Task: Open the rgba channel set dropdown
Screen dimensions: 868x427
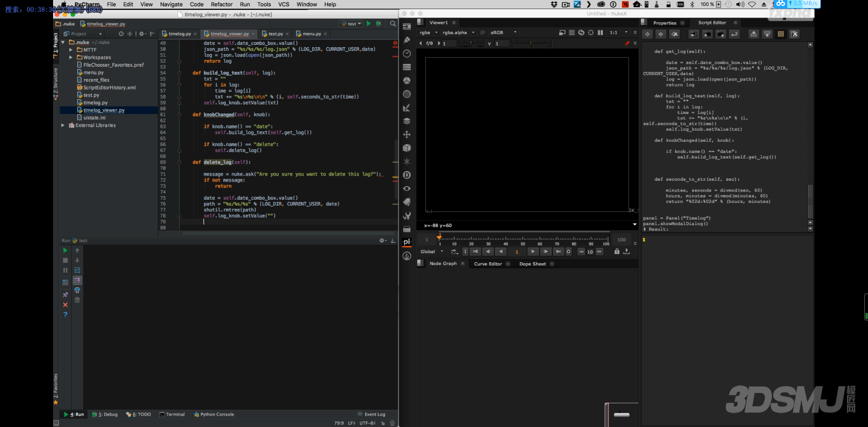Action: click(x=429, y=33)
